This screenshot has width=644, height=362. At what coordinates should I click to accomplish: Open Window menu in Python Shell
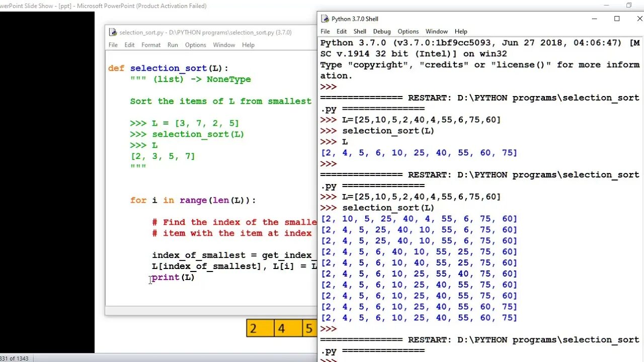pos(437,31)
